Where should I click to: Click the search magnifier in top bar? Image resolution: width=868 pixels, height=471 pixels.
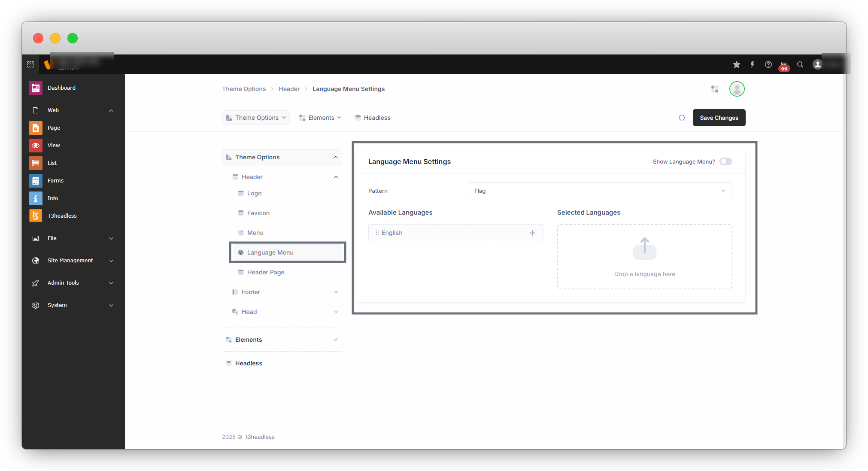(x=800, y=64)
